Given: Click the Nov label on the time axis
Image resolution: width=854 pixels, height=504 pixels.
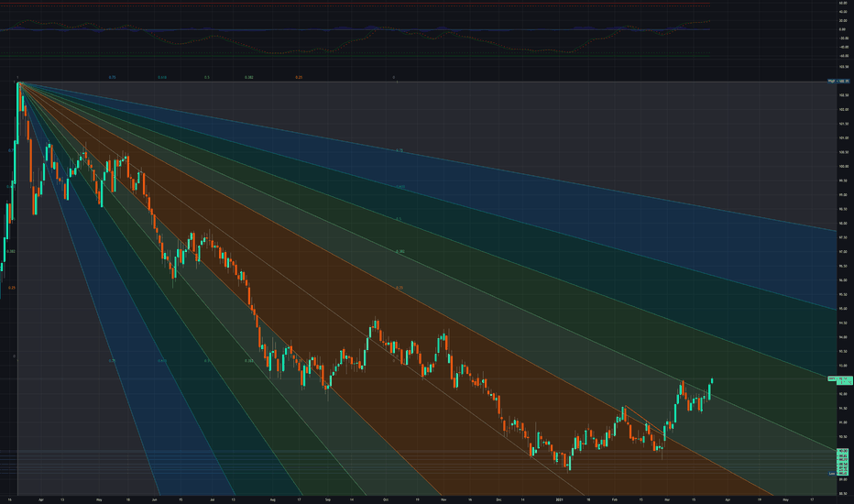Looking at the screenshot, I should point(443,499).
